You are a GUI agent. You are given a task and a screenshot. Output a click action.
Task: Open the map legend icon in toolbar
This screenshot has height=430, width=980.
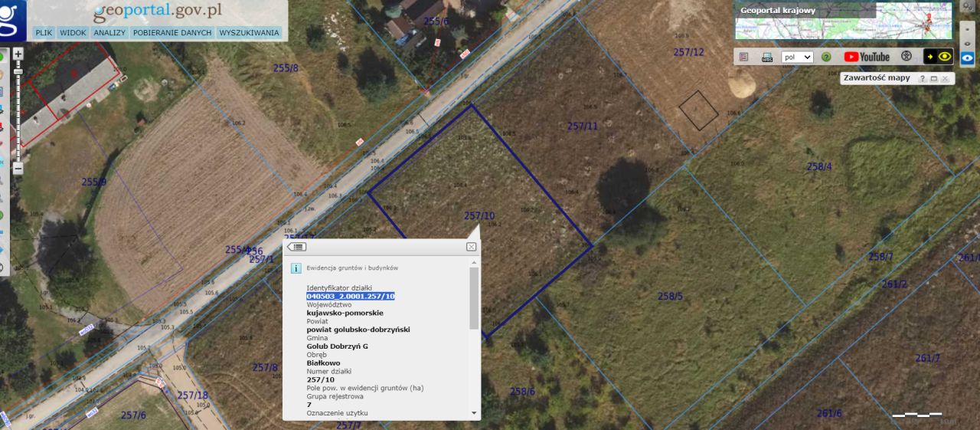pyautogui.click(x=743, y=57)
